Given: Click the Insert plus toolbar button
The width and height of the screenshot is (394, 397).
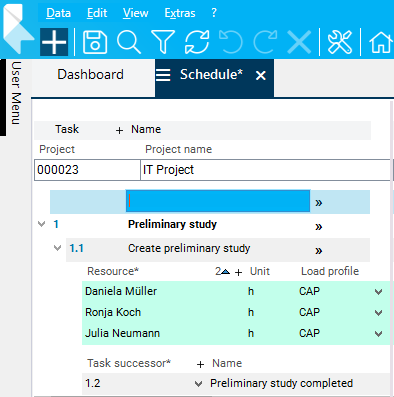Looking at the screenshot, I should [x=54, y=42].
